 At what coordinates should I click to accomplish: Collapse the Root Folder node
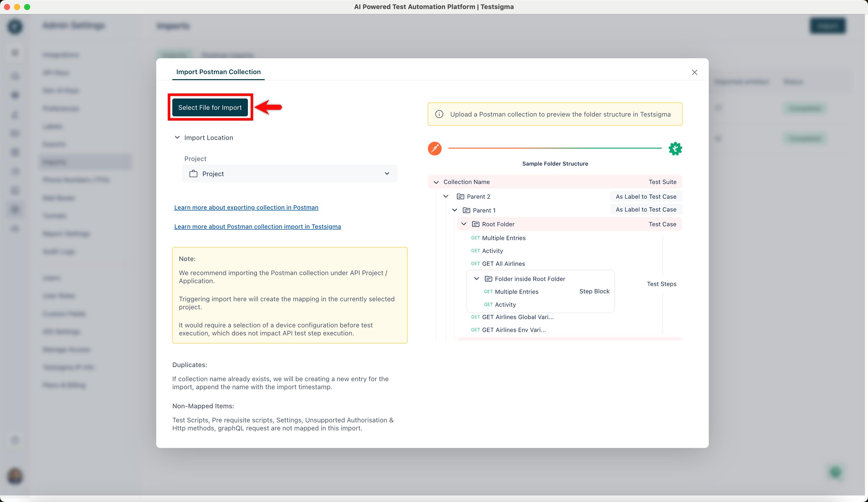(464, 224)
